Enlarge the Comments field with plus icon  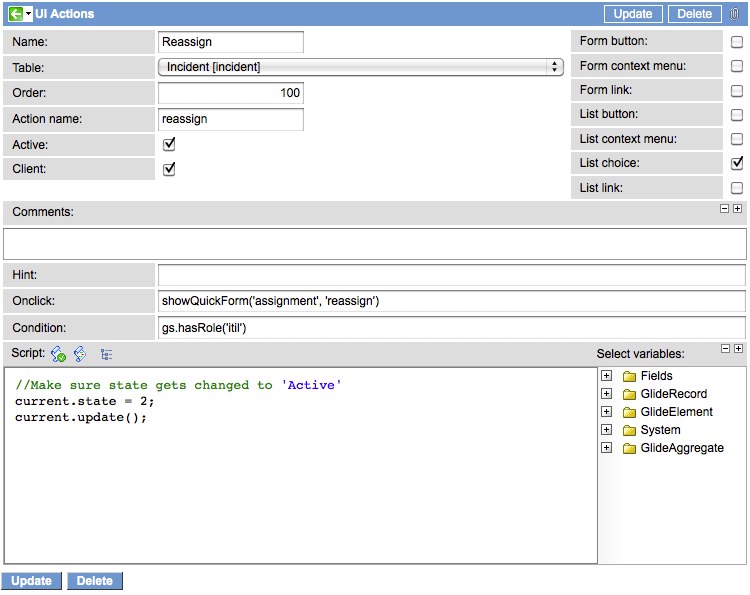(738, 209)
